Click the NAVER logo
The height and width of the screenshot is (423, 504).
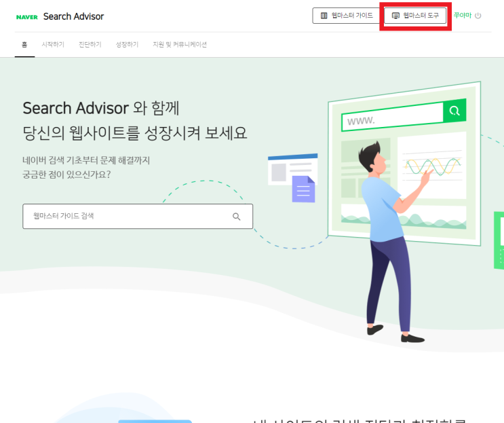coord(27,17)
